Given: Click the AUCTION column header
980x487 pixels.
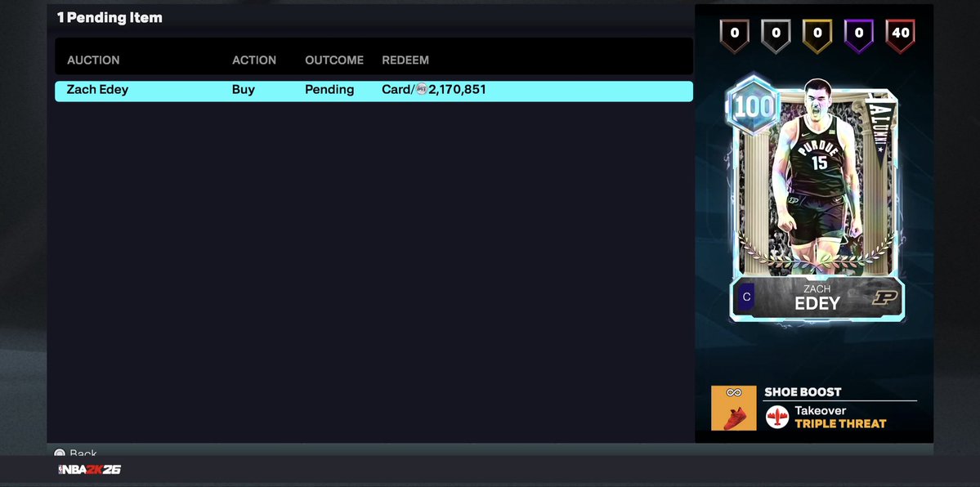Looking at the screenshot, I should point(93,60).
